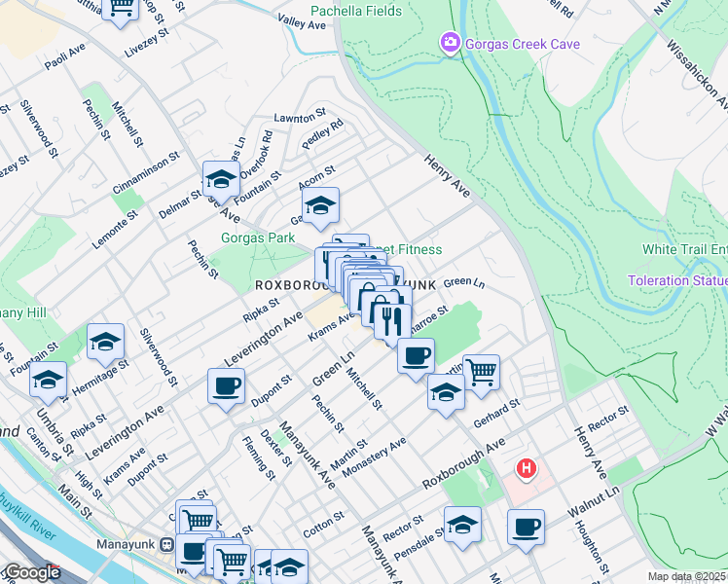Select the coffee marker east of Green Ln
This screenshot has height=584, width=728.
click(x=416, y=357)
